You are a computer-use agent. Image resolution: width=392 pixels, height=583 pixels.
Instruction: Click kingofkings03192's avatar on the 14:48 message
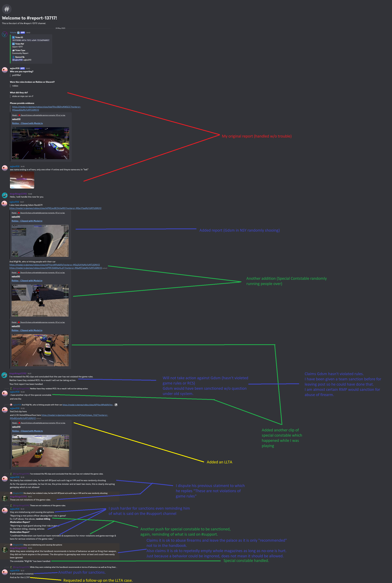tap(5, 195)
